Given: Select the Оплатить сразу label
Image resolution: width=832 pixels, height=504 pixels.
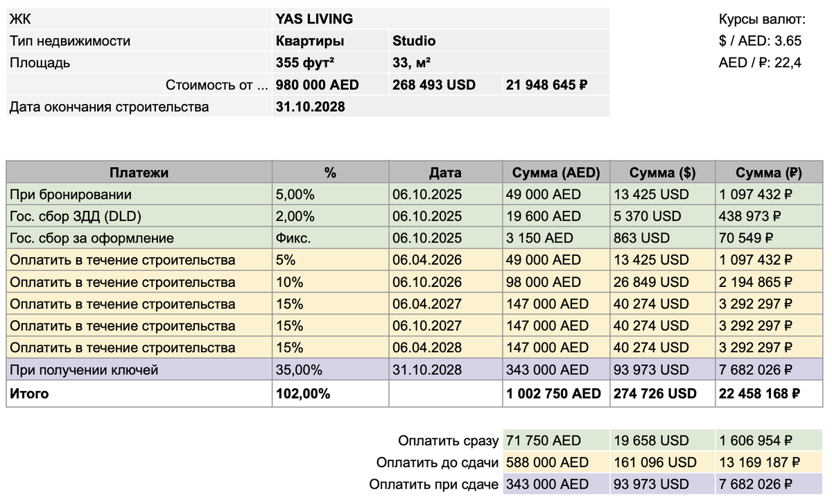Looking at the screenshot, I should tap(449, 441).
